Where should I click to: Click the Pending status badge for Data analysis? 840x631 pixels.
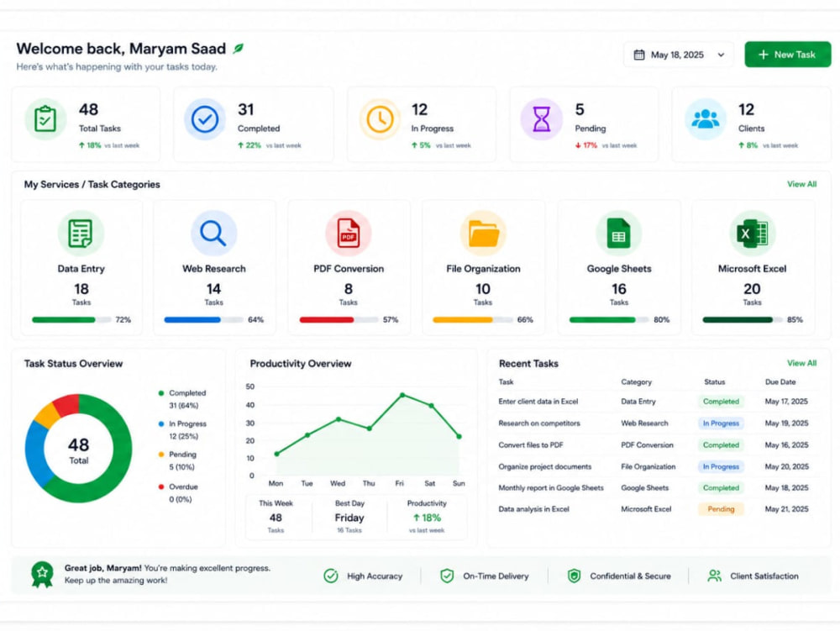pyautogui.click(x=721, y=509)
